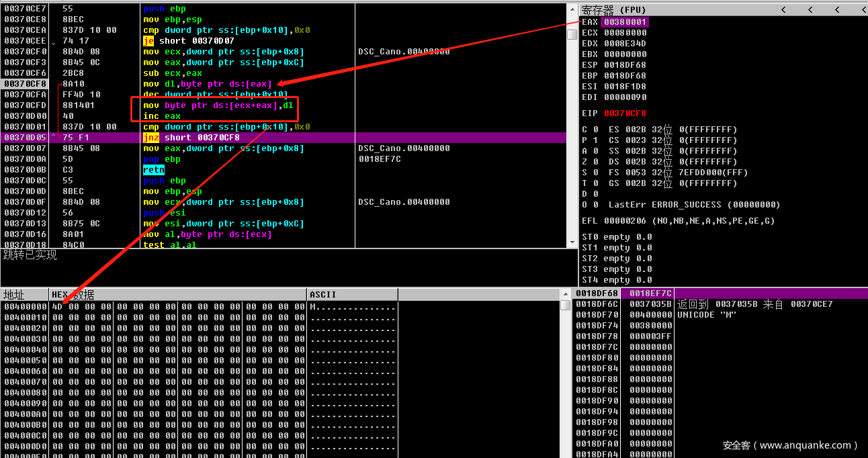Screen dimensions: 868x458
Task: Click the 寄存器 (FPU) registers panel header
Action: 613,9
